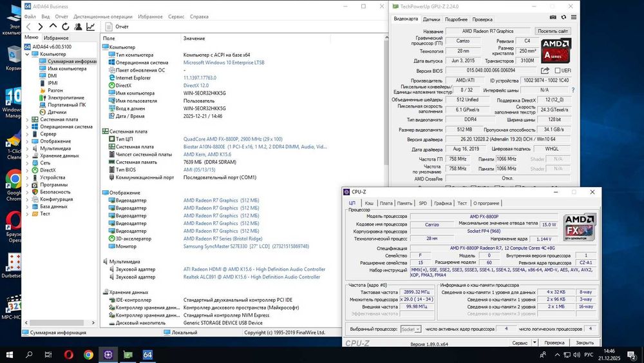Expand the Сервер tree node
This screenshot has height=363, width=644.
[x=28, y=134]
